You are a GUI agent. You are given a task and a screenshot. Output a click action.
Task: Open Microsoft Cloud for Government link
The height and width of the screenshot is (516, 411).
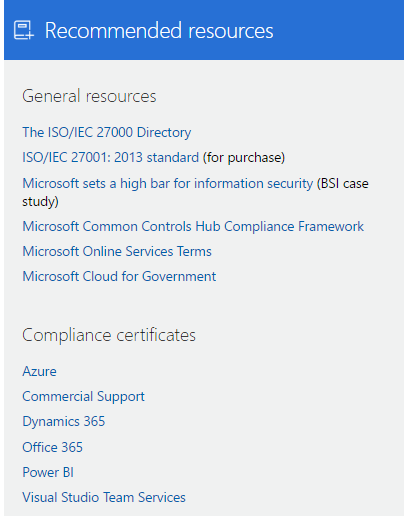point(119,276)
